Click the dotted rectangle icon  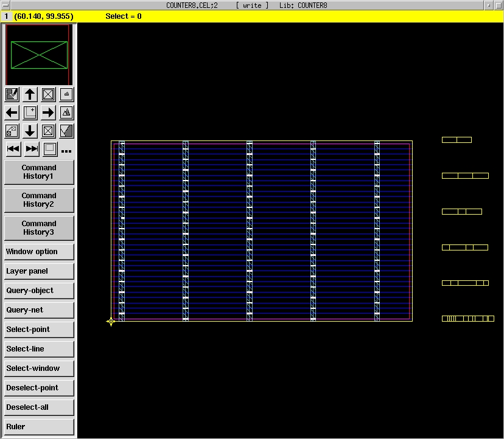[50, 149]
